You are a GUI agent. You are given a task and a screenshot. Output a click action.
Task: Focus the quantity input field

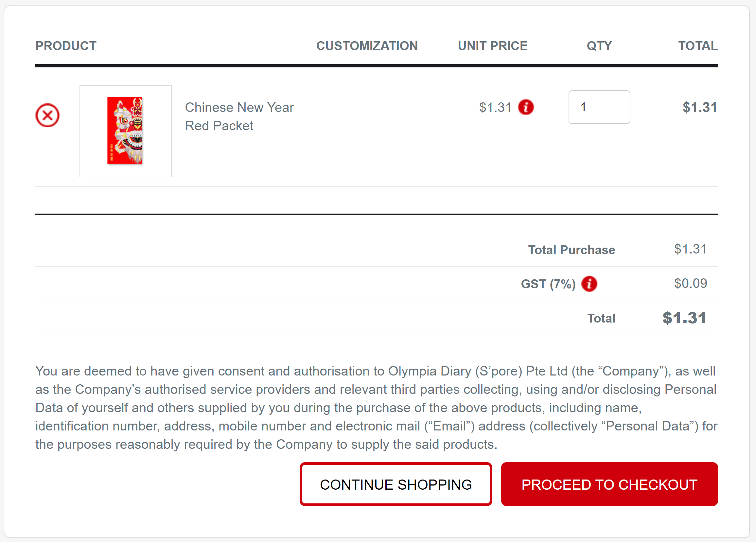click(599, 107)
